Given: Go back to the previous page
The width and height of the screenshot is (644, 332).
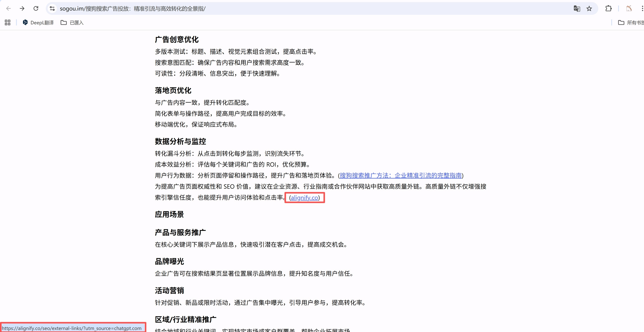Looking at the screenshot, I should 8,8.
